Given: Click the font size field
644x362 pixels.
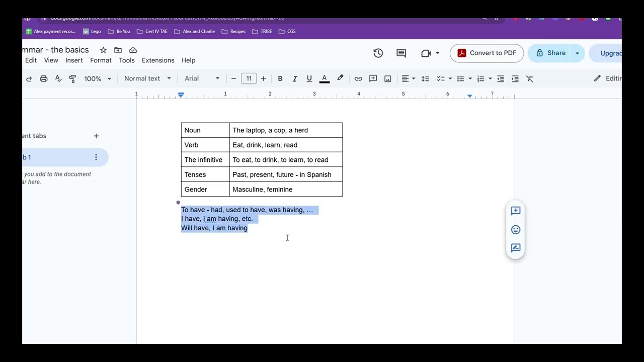Looking at the screenshot, I should tap(249, 78).
